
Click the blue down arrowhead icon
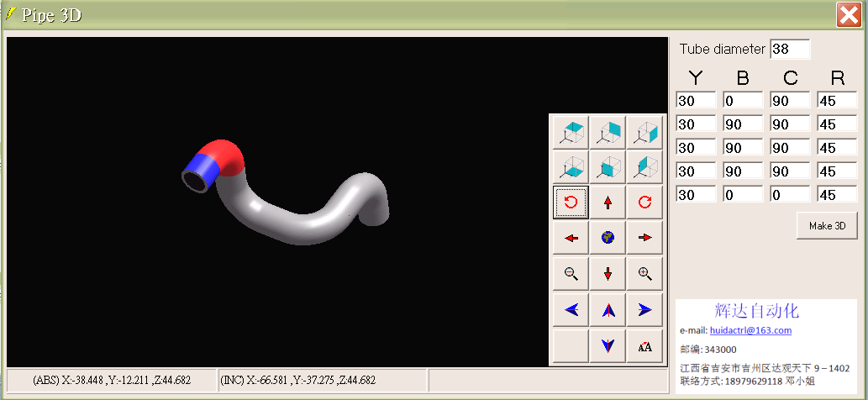click(x=608, y=346)
